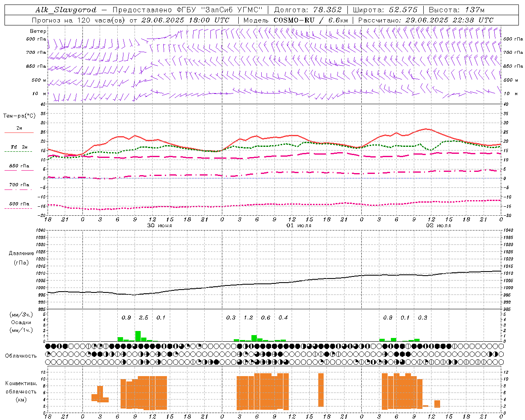Click the 500 м wind level label

pos(39,80)
